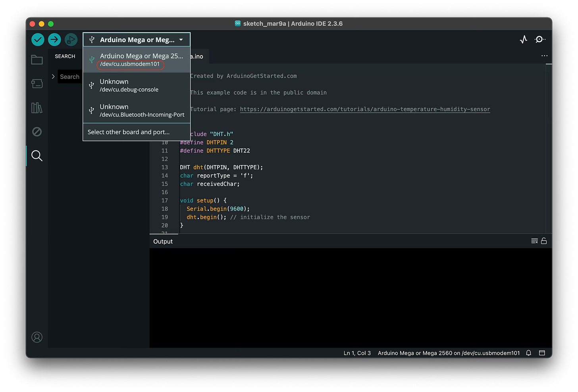
Task: Expand the Search tree chevron
Action: [53, 76]
